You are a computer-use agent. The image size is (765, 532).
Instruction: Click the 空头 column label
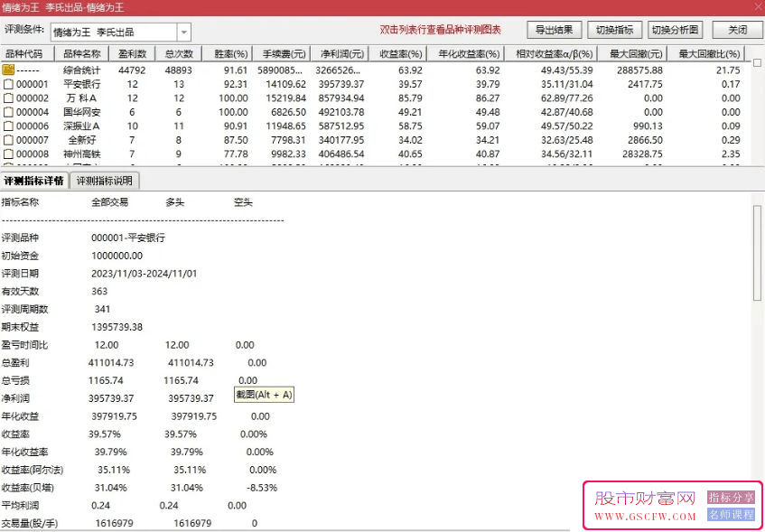pos(244,202)
